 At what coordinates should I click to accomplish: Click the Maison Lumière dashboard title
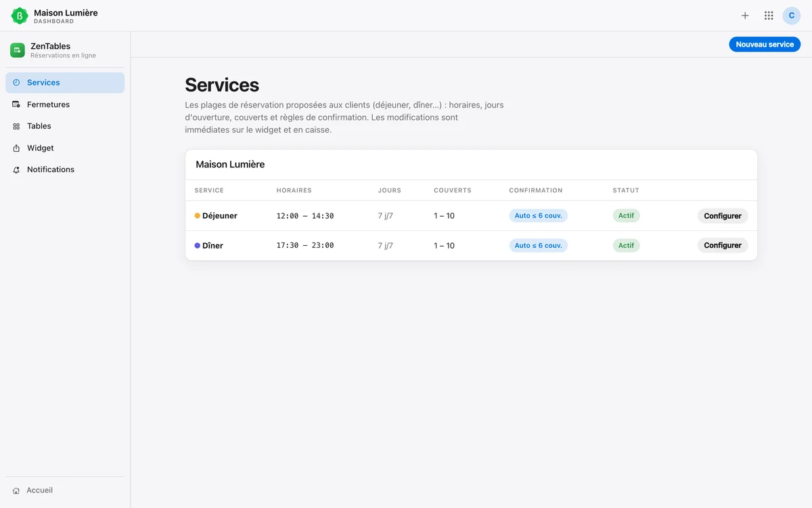(x=66, y=16)
